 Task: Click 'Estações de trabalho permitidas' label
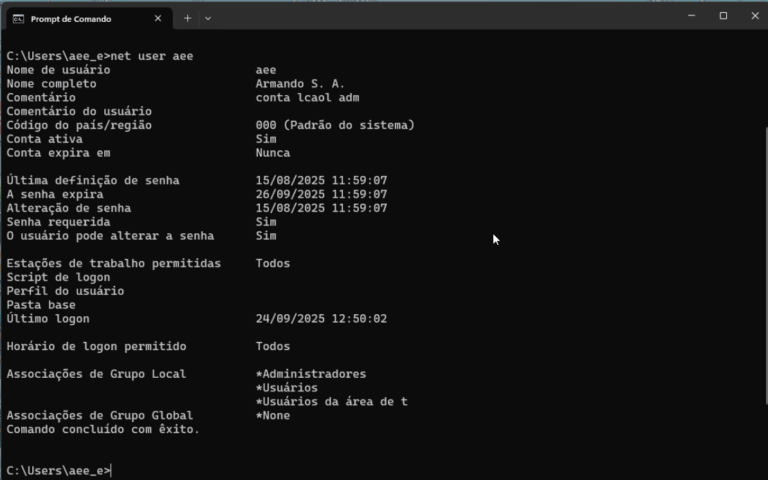click(114, 264)
